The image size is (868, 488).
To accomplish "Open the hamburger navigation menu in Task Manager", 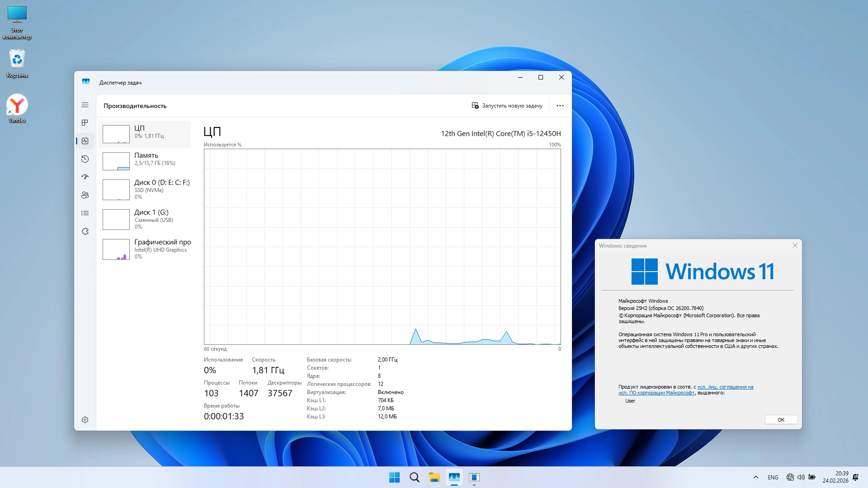I will [x=85, y=105].
